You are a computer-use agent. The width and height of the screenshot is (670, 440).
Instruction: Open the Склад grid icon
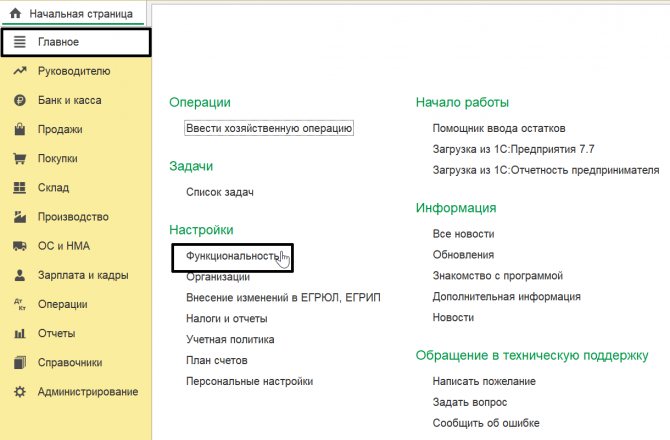click(20, 188)
